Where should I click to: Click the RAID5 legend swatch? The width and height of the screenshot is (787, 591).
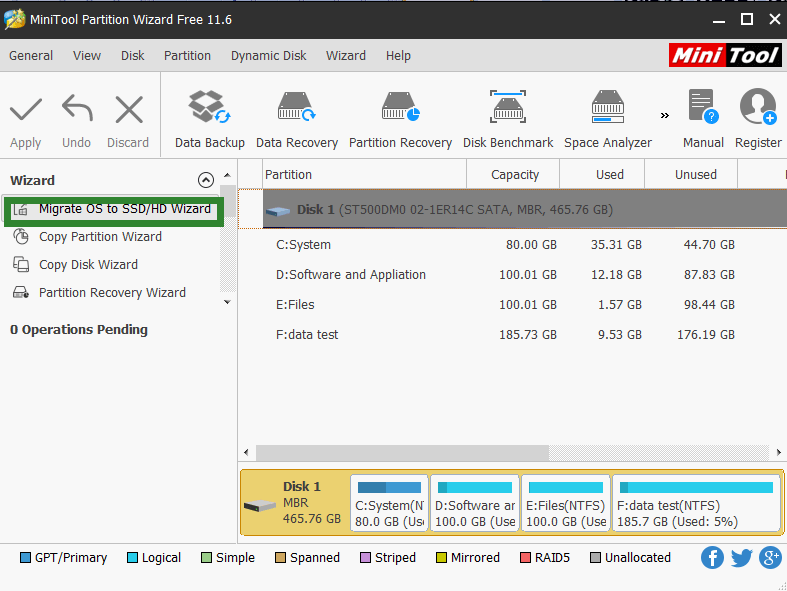click(x=526, y=558)
